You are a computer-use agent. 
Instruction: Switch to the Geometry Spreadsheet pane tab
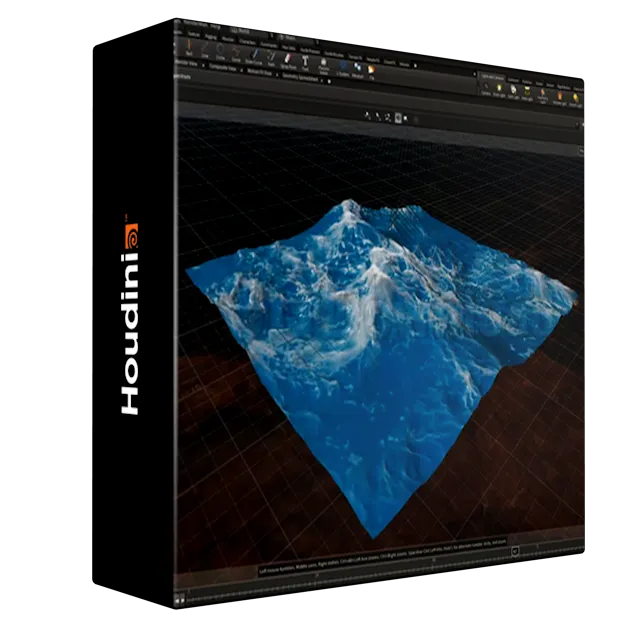(300, 77)
